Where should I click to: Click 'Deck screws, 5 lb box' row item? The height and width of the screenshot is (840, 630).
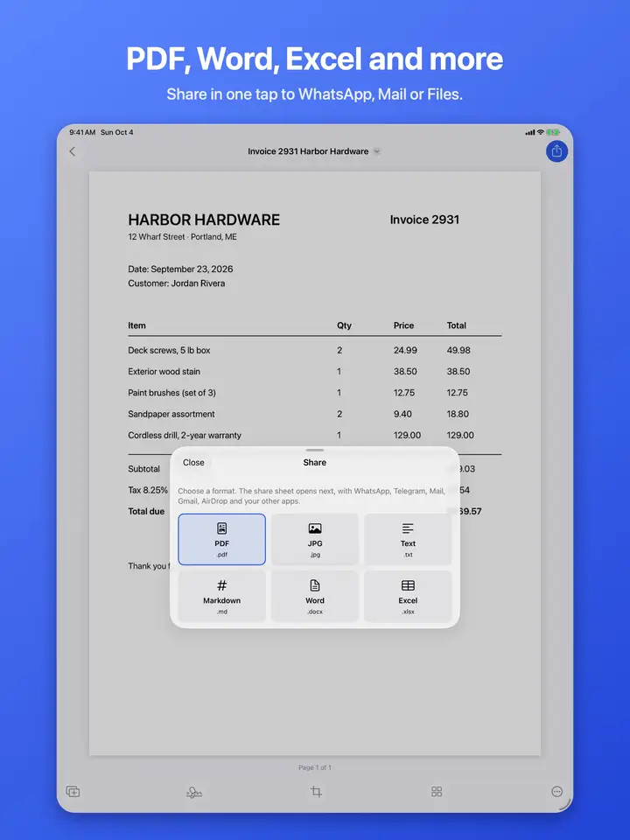pos(169,350)
